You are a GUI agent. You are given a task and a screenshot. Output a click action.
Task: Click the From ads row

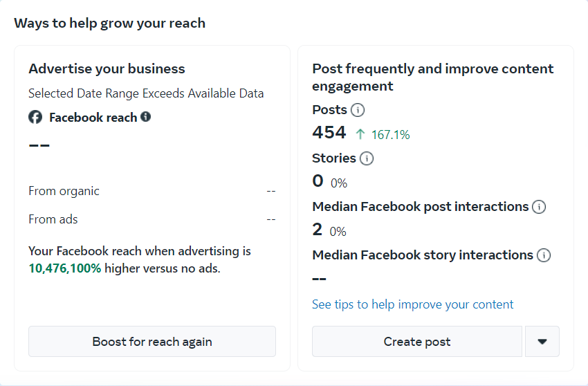point(151,219)
